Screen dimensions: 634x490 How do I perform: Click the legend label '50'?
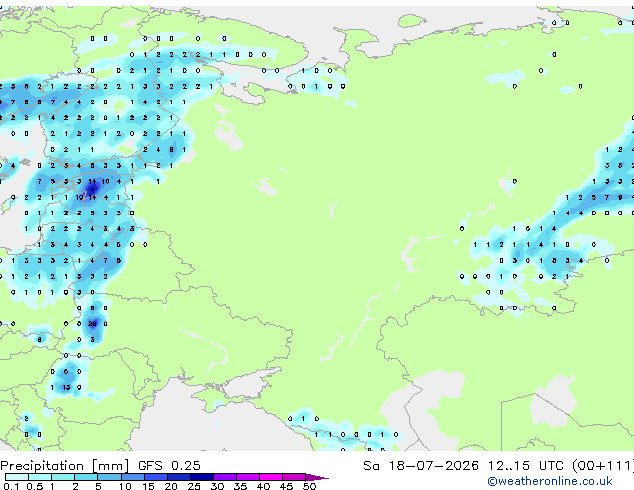coord(309,486)
